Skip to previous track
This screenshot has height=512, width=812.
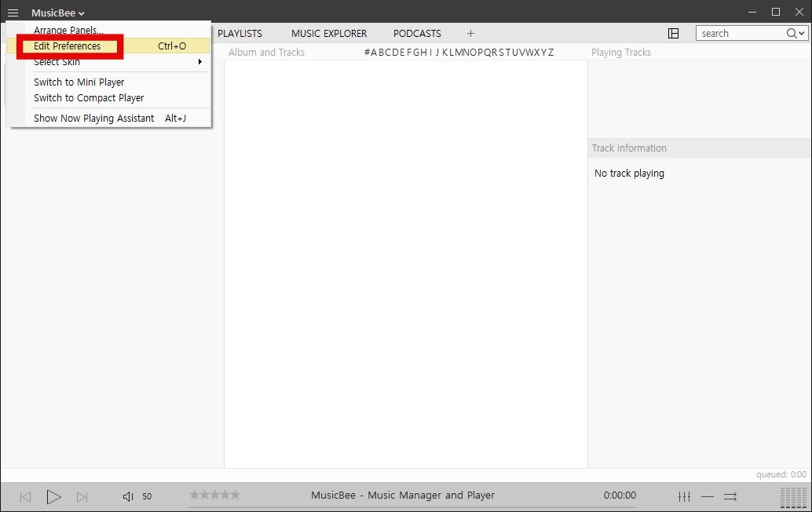pos(25,497)
